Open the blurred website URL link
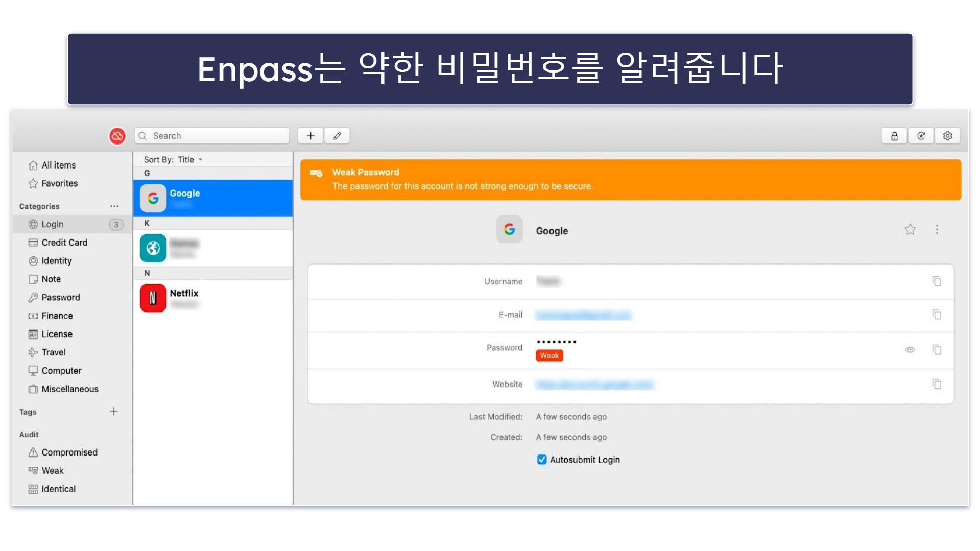The width and height of the screenshot is (980, 551). pos(594,385)
